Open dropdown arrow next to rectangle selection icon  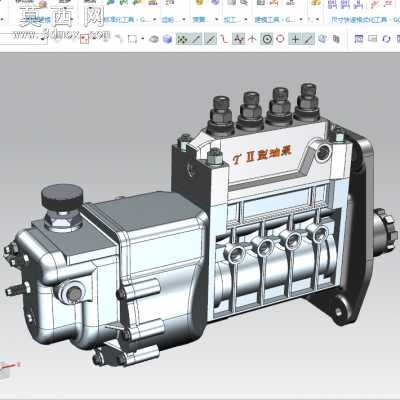click(142, 39)
